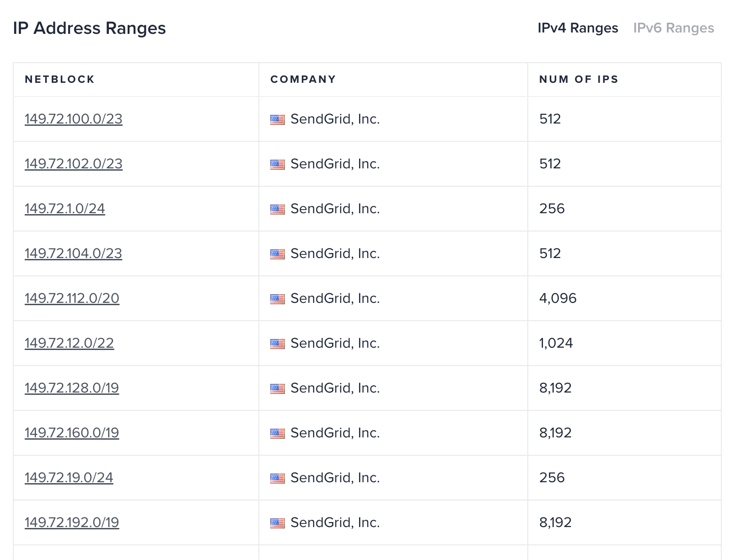The width and height of the screenshot is (730, 560).
Task: Click flag icon in 149.72.128.0/19 row
Action: 277,389
